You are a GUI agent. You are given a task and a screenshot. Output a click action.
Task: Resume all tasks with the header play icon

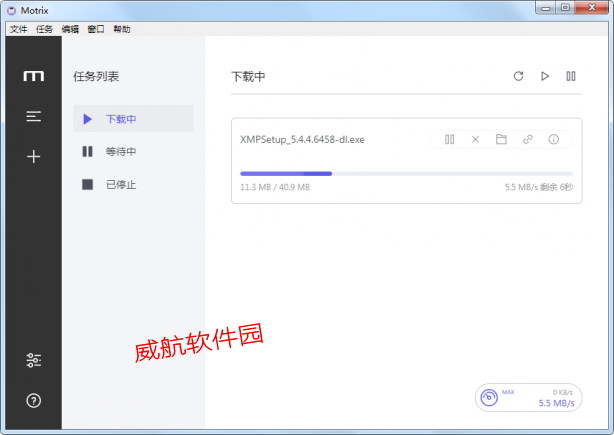545,76
